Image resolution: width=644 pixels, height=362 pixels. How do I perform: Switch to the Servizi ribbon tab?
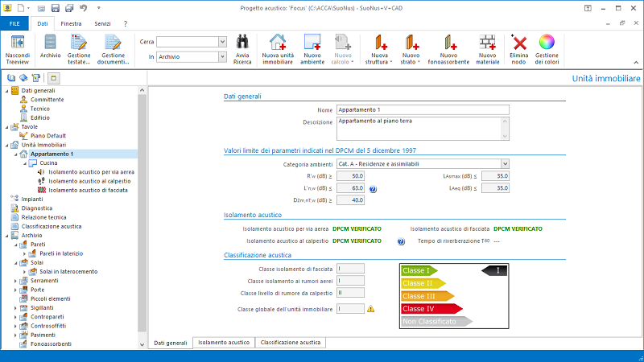coord(102,24)
